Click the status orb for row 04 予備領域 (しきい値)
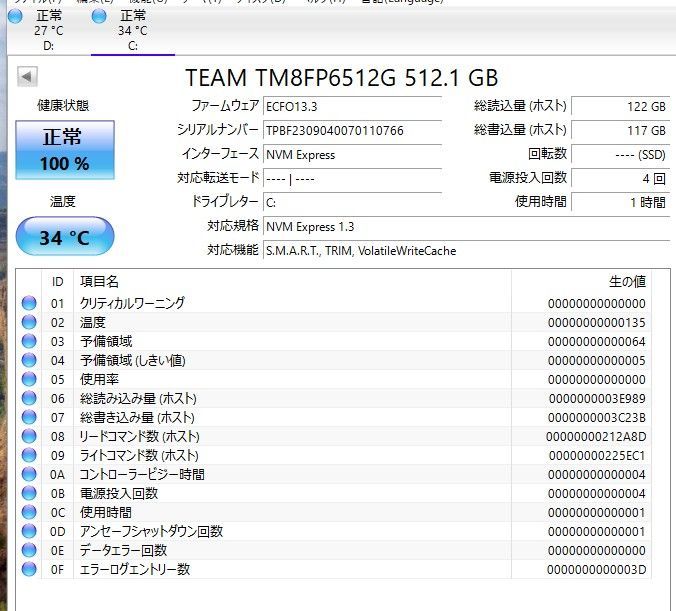The image size is (676, 611). pos(29,360)
